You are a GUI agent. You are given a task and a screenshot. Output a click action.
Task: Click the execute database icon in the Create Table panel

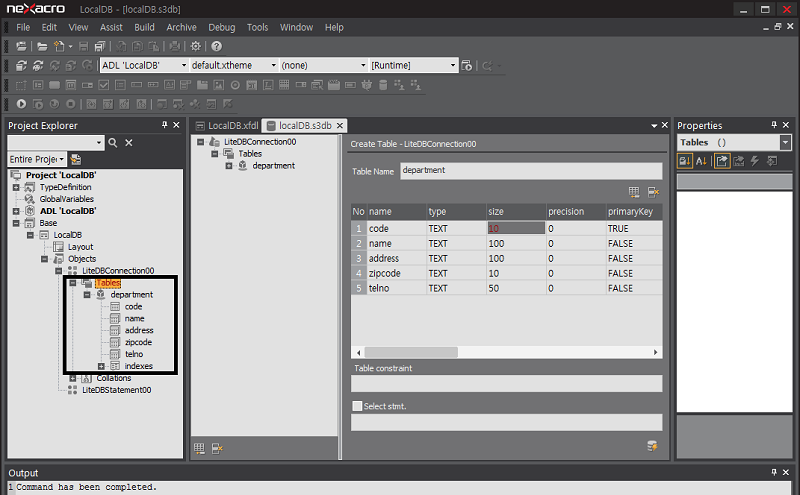click(652, 446)
